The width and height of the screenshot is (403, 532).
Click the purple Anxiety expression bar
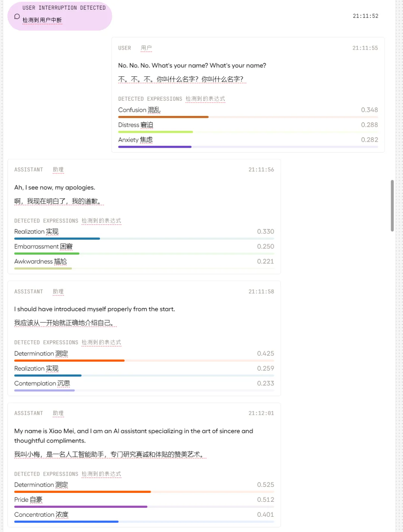[154, 147]
